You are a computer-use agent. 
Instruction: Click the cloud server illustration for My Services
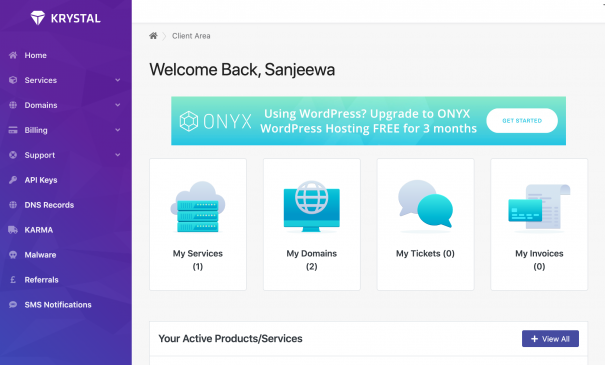coord(198,207)
